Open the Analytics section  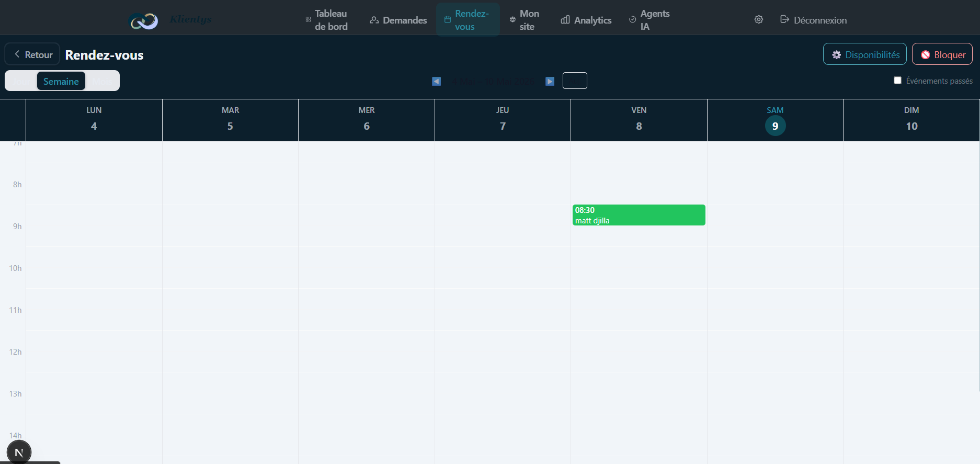(x=586, y=20)
